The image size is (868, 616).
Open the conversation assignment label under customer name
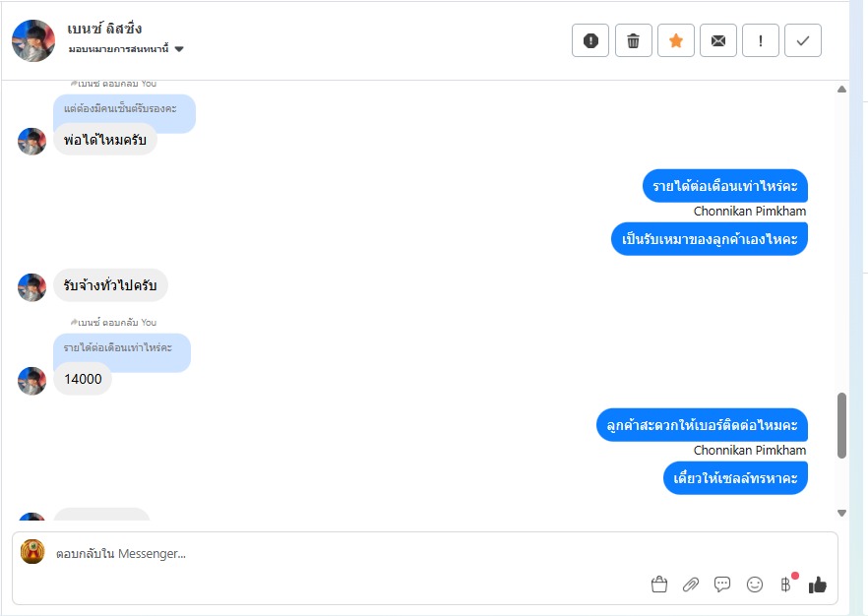[x=118, y=49]
